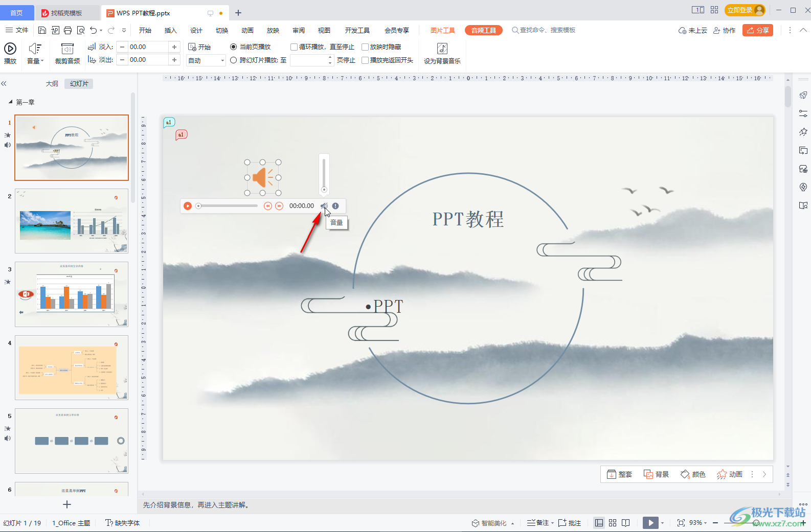
Task: Click the login now button
Action: [x=745, y=10]
